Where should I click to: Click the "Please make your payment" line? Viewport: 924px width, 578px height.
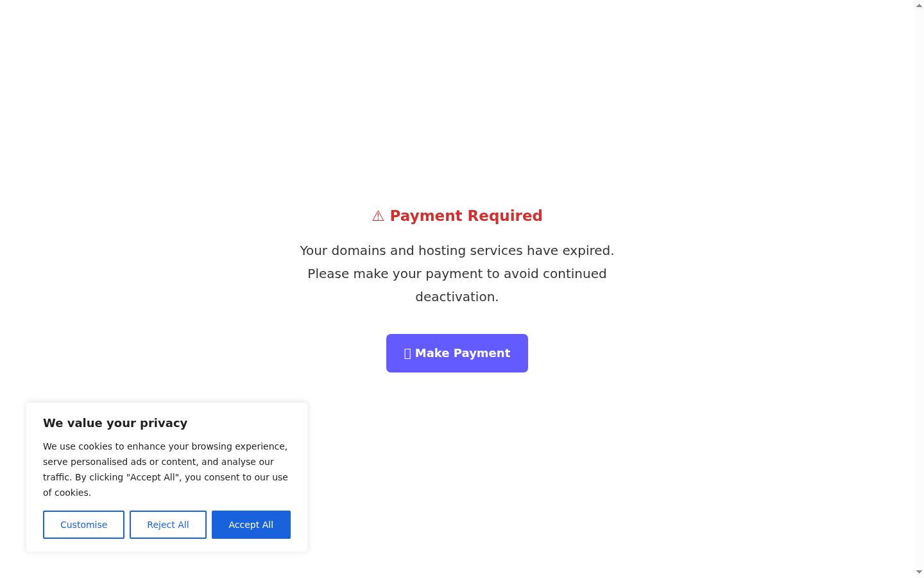click(457, 274)
